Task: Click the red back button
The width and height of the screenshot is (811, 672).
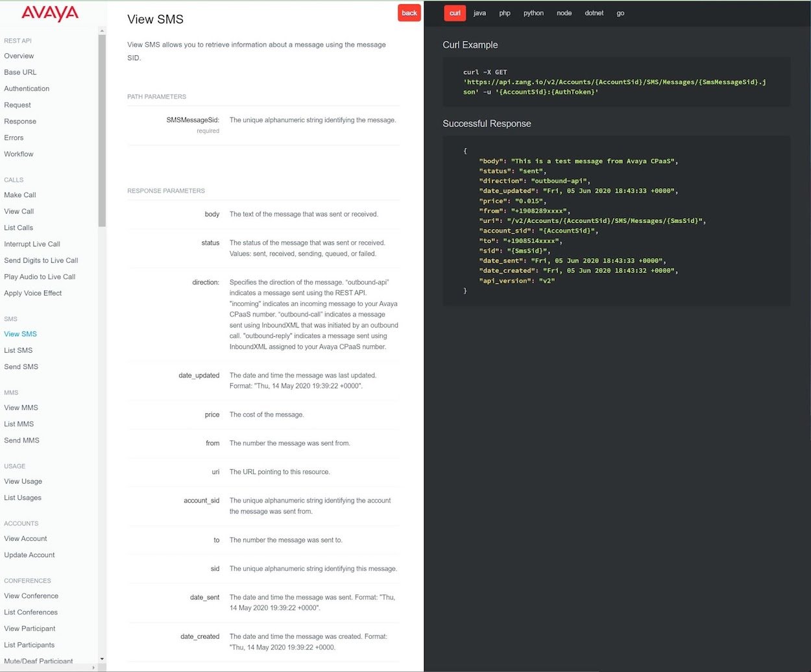Action: click(409, 13)
